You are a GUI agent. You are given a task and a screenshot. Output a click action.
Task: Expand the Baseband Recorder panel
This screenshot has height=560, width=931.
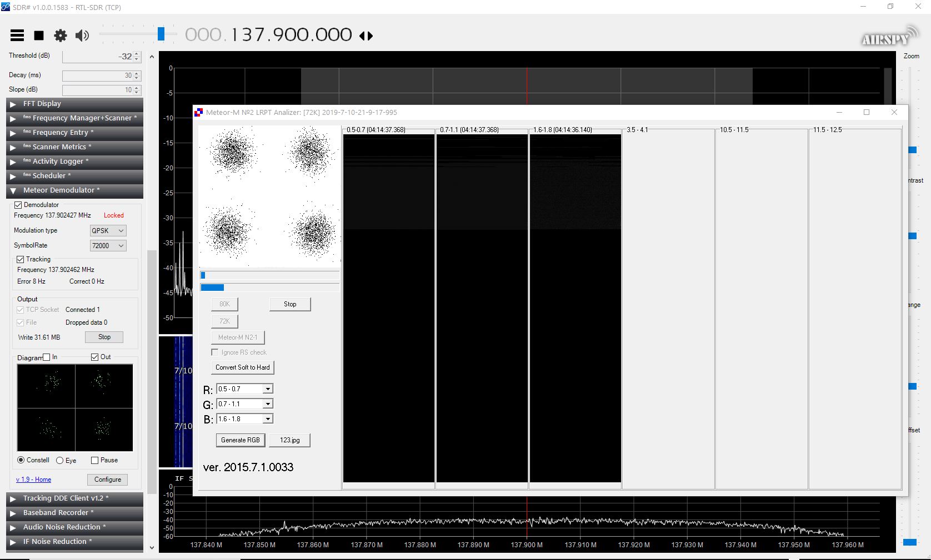point(75,513)
